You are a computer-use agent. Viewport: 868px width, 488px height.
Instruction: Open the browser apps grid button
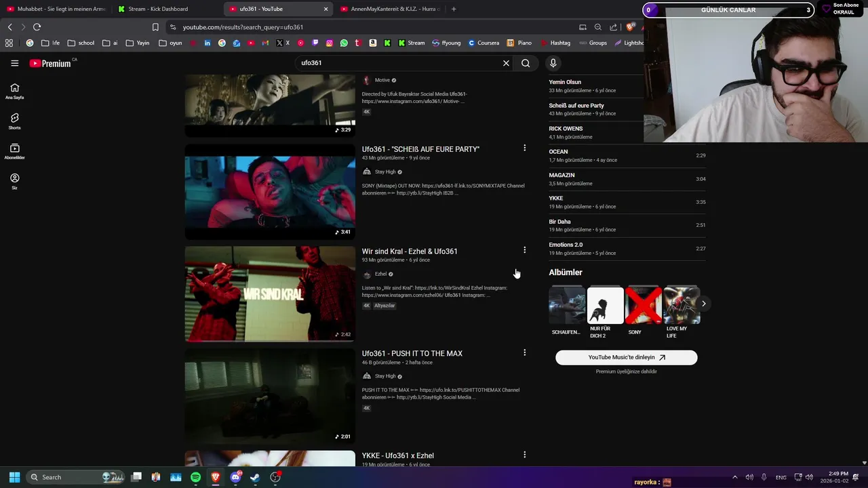point(9,43)
